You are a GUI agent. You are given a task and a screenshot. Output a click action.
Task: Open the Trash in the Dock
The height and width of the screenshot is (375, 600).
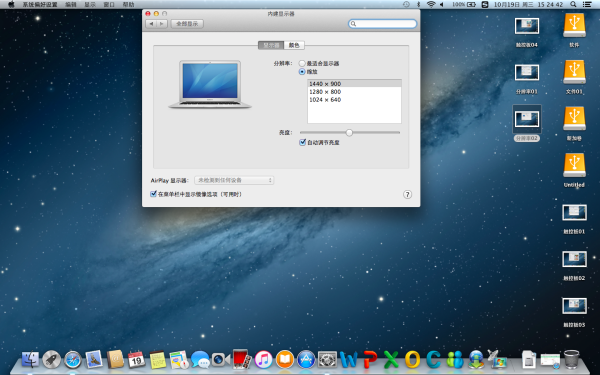tap(571, 359)
